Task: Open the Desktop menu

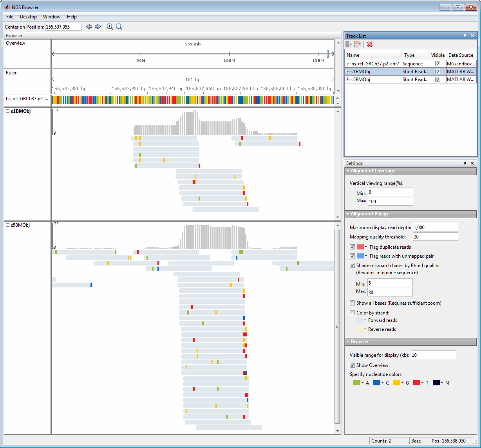Action: (28, 17)
